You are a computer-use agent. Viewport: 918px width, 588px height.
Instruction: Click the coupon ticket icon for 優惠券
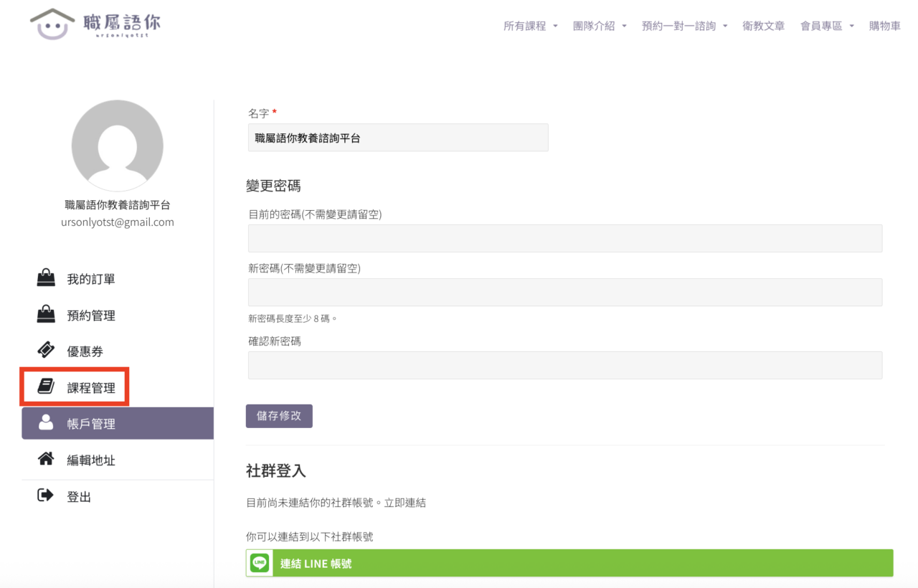46,351
